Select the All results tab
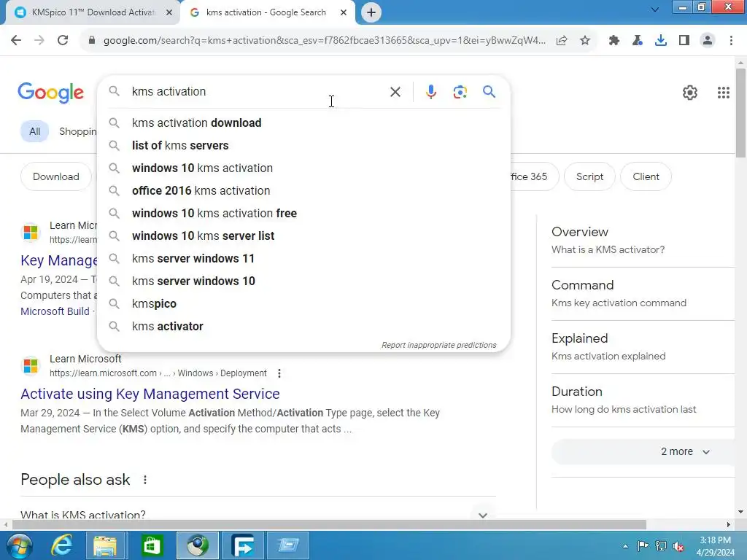 click(x=34, y=131)
